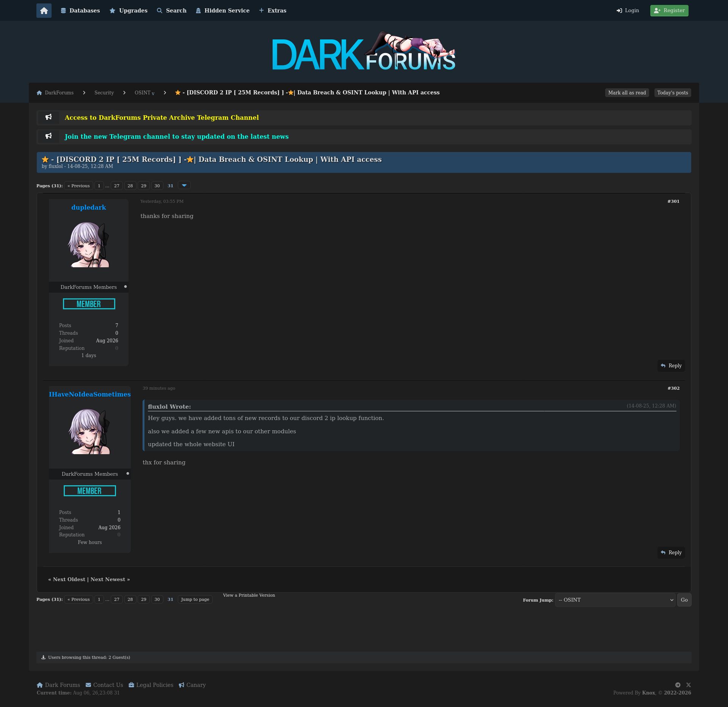The image size is (728, 707).
Task: Click the "fluxlol Wrote:" quote header
Action: tap(169, 407)
